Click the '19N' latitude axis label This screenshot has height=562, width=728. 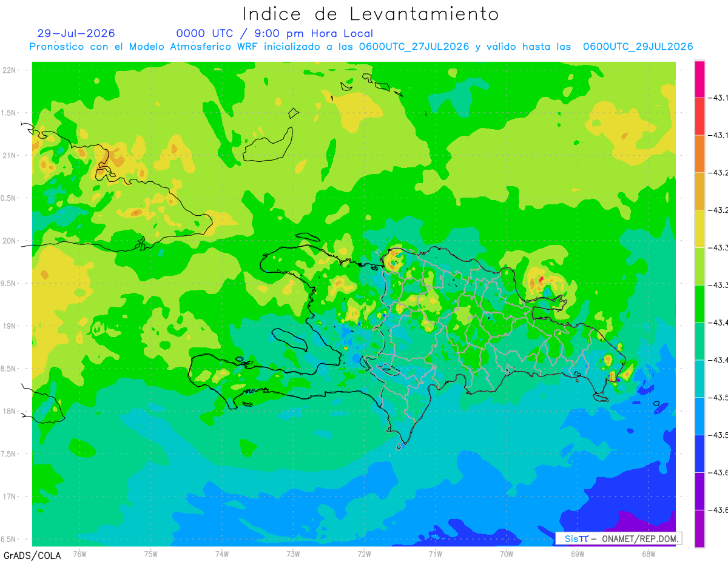(10, 326)
